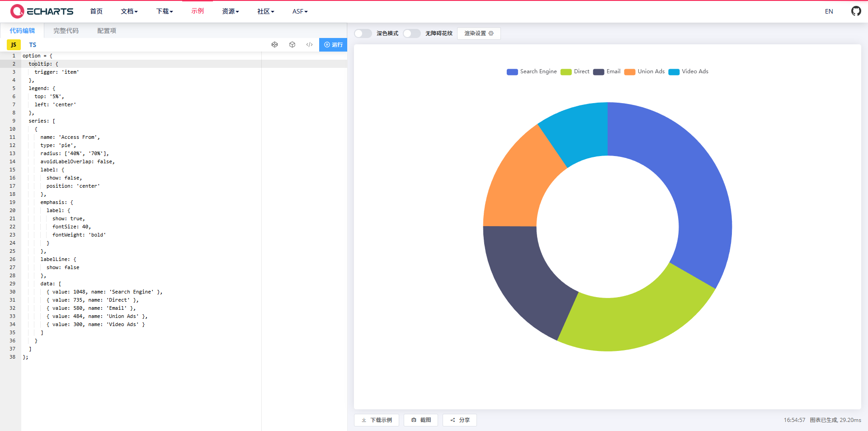Screen dimensions: 868x431
Task: Click the GitHub icon top right
Action: (856, 11)
